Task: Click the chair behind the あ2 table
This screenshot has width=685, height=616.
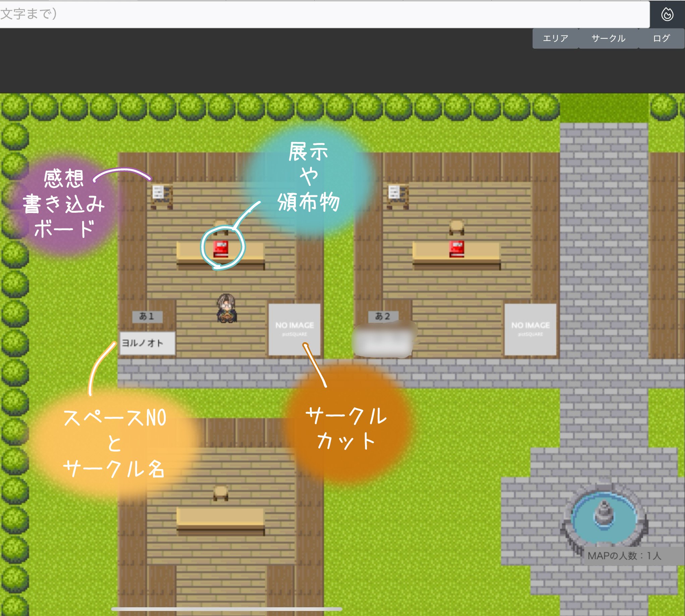Action: pyautogui.click(x=457, y=227)
